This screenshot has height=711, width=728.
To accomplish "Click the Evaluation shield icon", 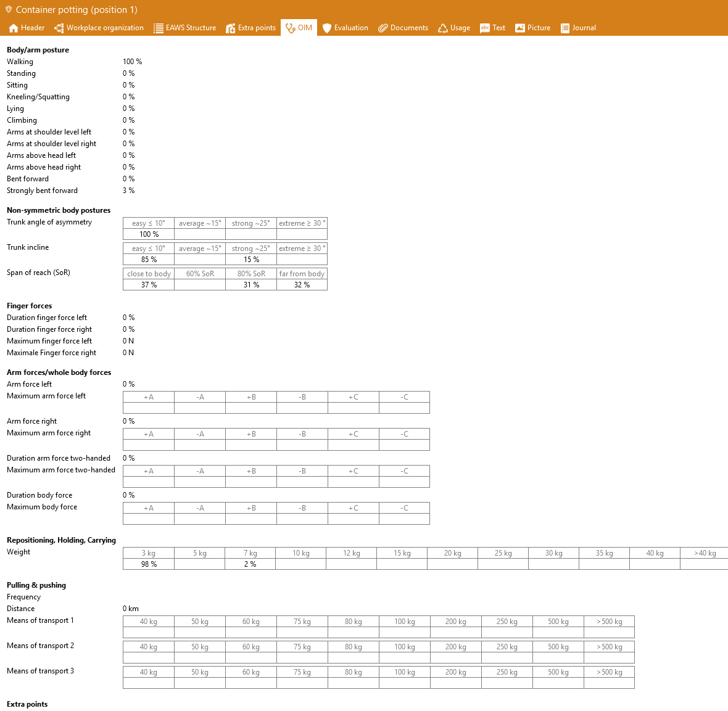I will (x=327, y=28).
